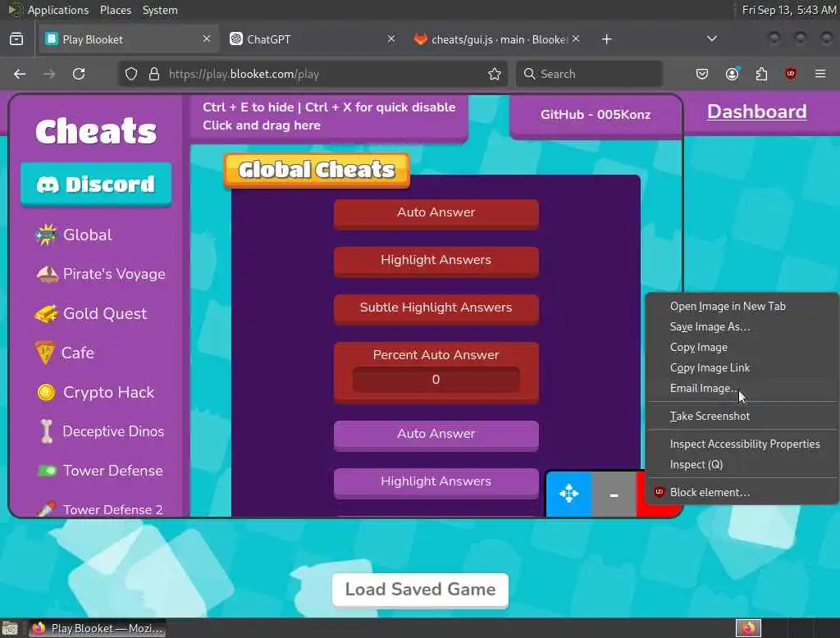Click the blue move arrows icon

[569, 494]
